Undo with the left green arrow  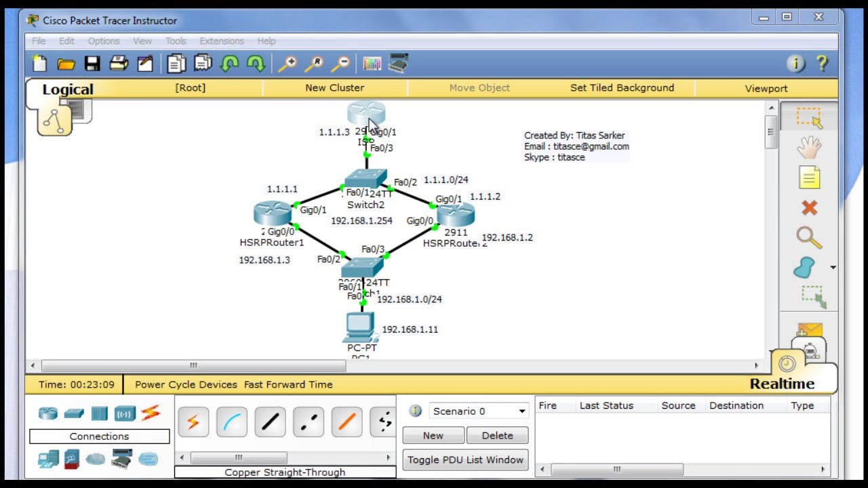230,64
